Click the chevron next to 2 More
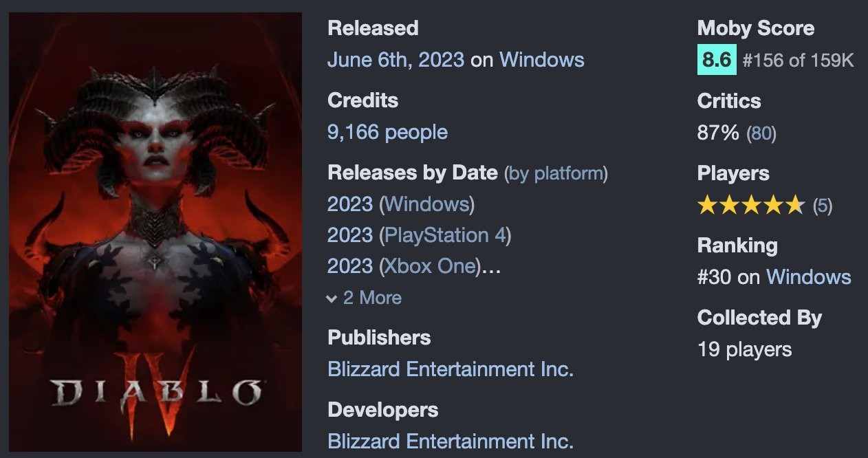868x458 pixels. (x=332, y=298)
